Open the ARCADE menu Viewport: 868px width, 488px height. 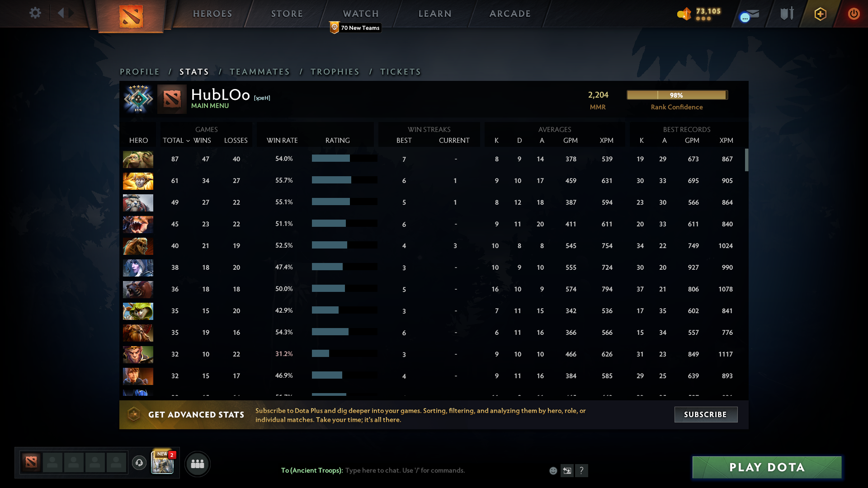tap(509, 14)
